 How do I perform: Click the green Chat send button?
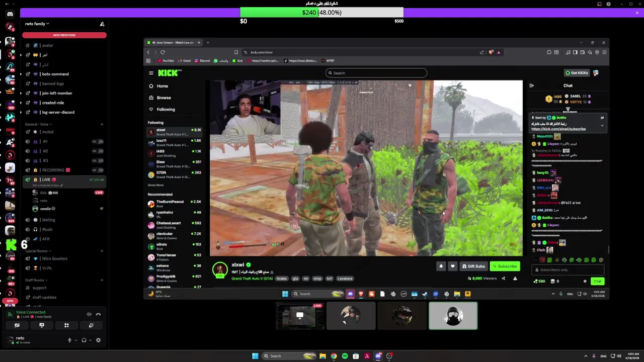pyautogui.click(x=597, y=282)
